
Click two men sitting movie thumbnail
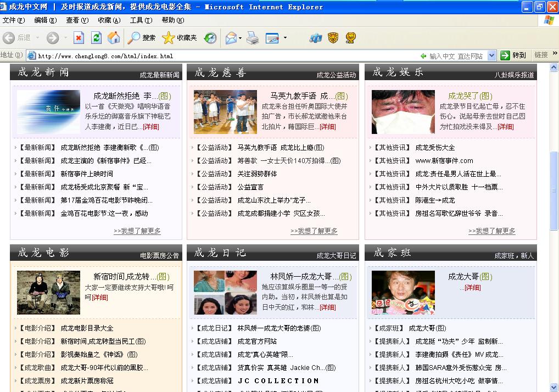tap(48, 293)
